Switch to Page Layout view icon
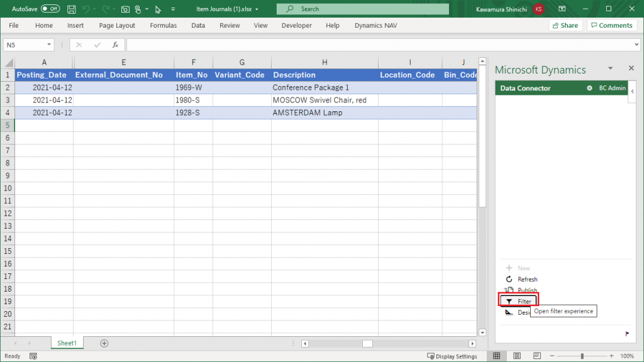Screen dimensions: 644x362 click(x=517, y=356)
